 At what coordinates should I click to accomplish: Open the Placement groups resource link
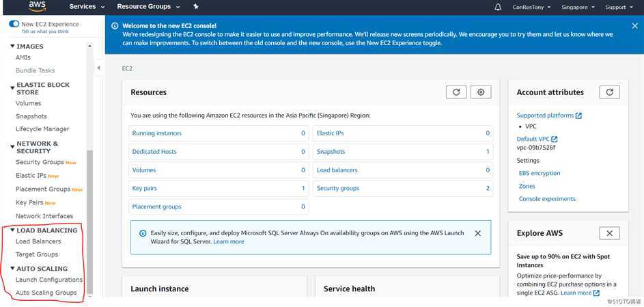(x=156, y=206)
